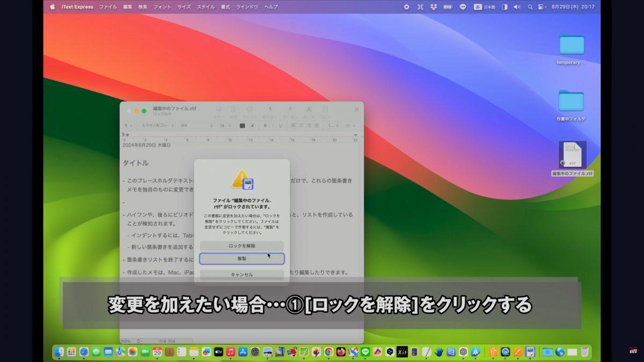Click the text highlight color swatch
This screenshot has height=362, width=644.
(x=251, y=125)
